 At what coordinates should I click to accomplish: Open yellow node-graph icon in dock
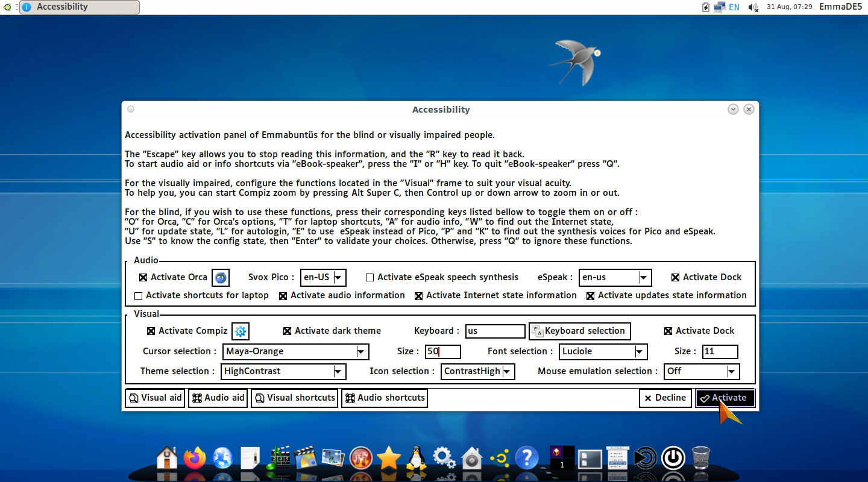click(500, 459)
